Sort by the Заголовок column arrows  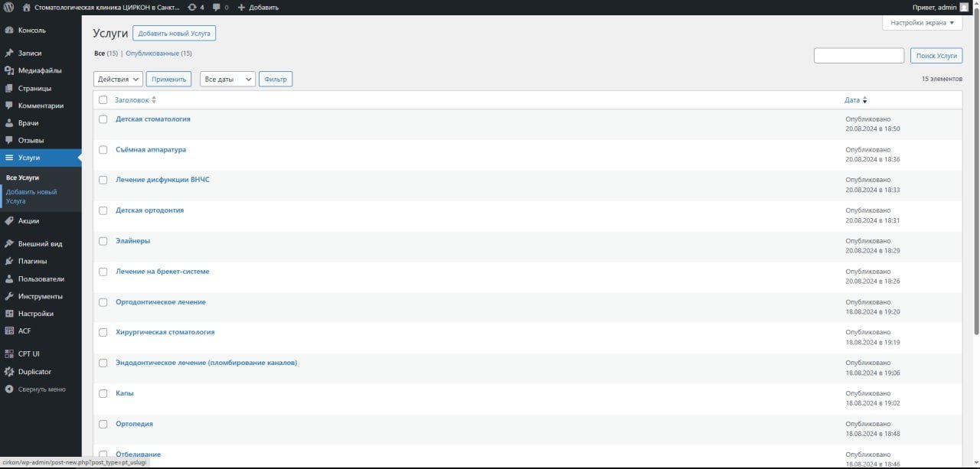tap(153, 100)
